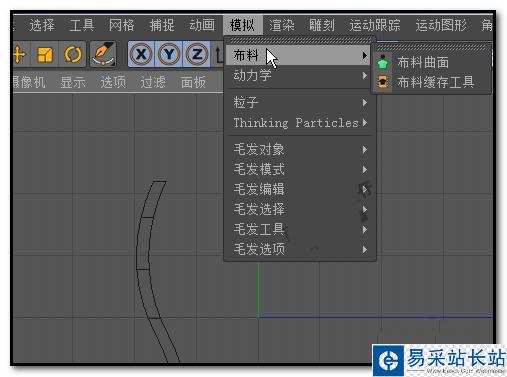Click the pen recent-tool icon
Screen dimensions: 507x377
103,54
